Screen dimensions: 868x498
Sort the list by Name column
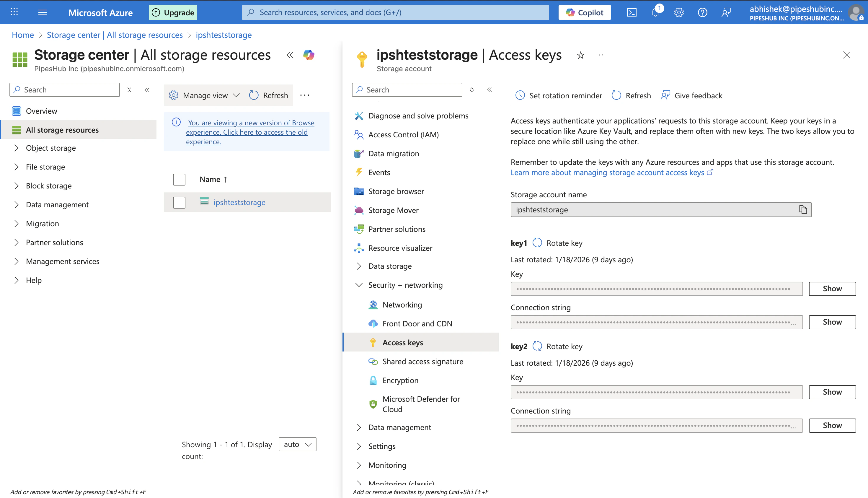point(213,179)
